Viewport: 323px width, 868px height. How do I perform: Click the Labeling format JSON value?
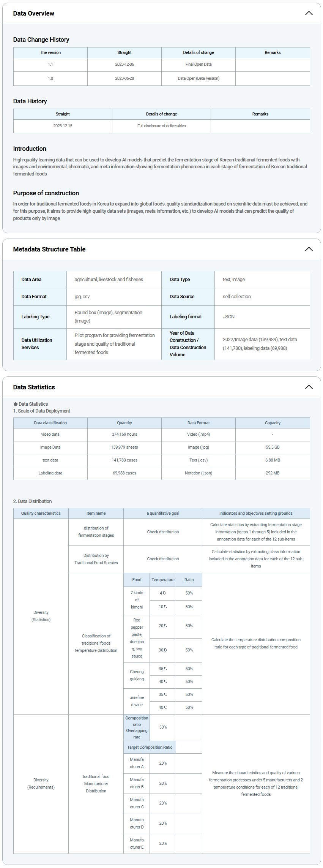tap(228, 317)
